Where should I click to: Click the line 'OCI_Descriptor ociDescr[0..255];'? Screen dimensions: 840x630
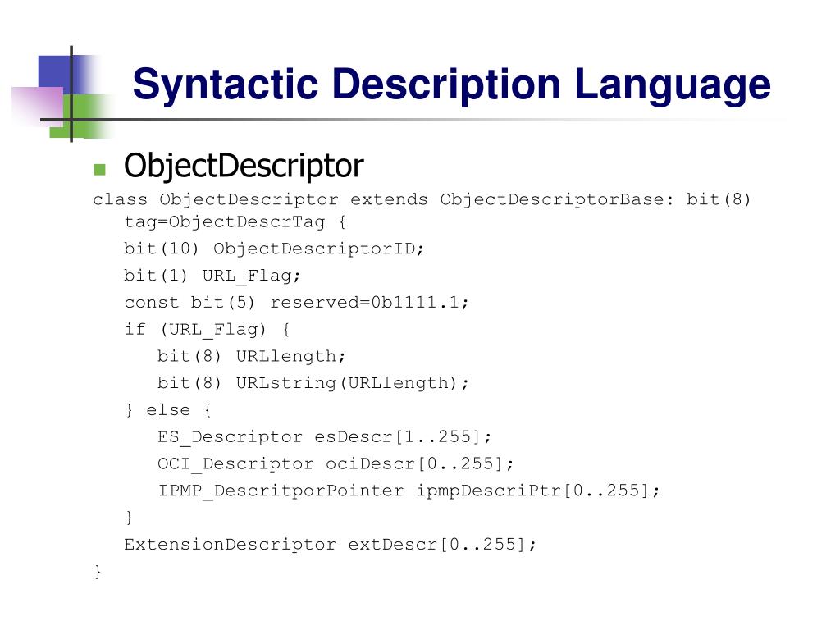pyautogui.click(x=336, y=464)
